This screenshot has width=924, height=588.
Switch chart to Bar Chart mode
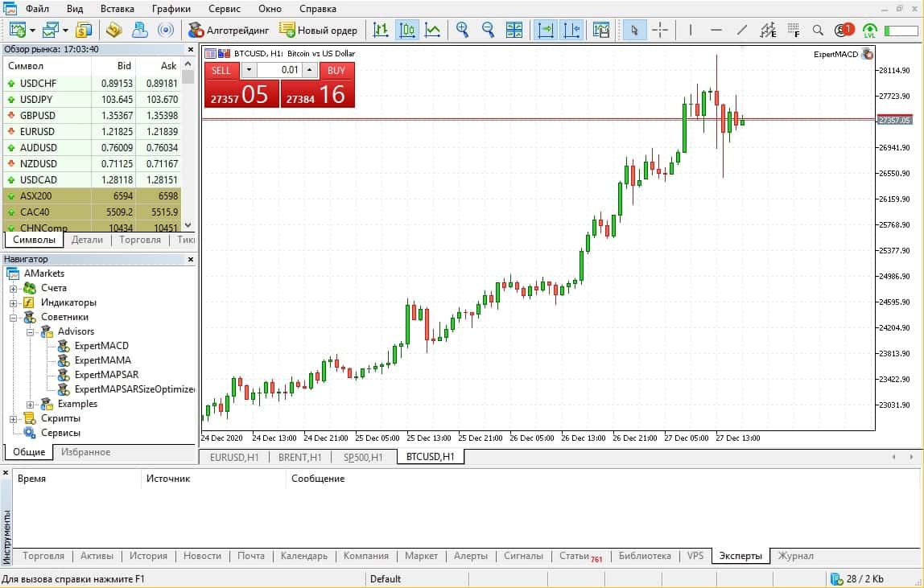[381, 30]
